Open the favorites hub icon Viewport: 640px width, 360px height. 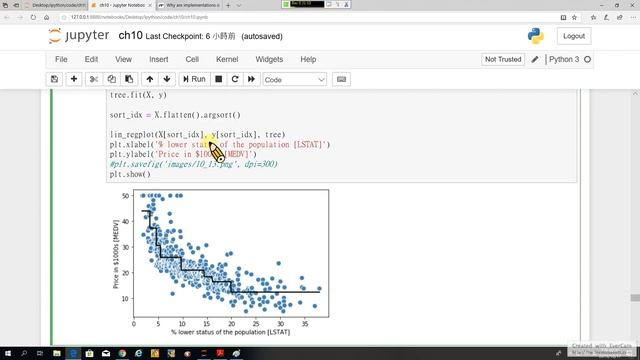point(593,17)
